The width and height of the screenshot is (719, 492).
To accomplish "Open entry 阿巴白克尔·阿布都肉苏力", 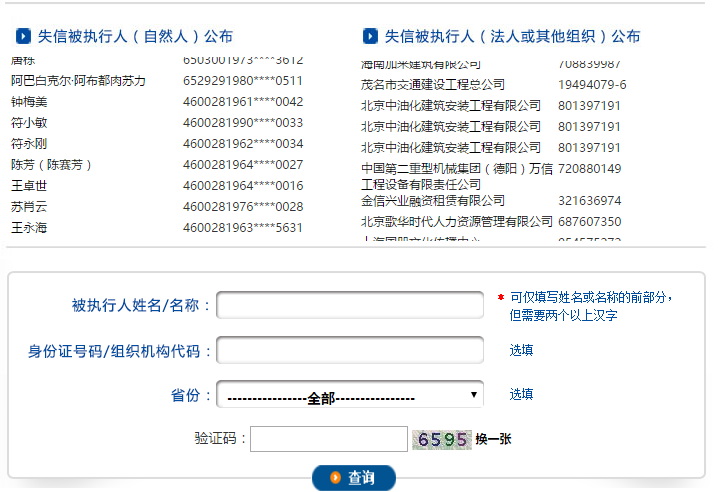I will pyautogui.click(x=78, y=80).
